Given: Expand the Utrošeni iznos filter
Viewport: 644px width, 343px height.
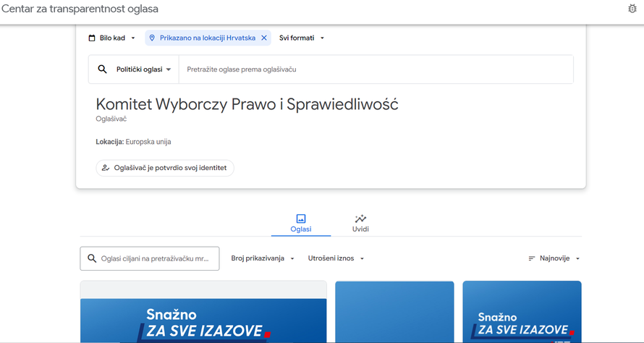Looking at the screenshot, I should pos(336,258).
